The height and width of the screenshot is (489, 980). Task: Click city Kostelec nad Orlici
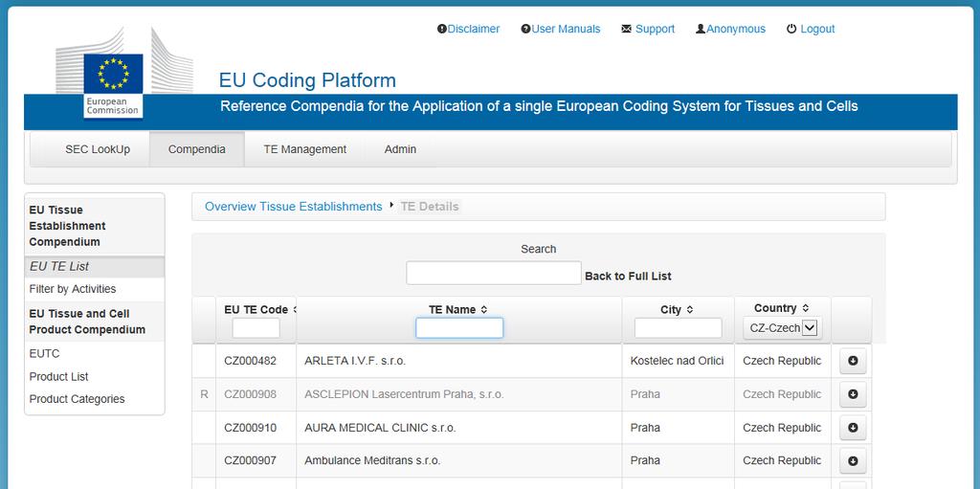pyautogui.click(x=677, y=361)
